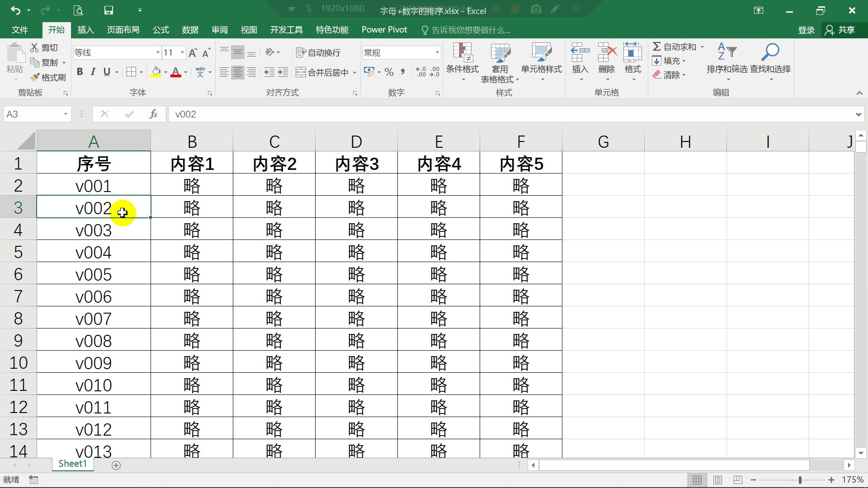This screenshot has width=868, height=488.
Task: Toggle center horizontal alignment
Action: 238,72
